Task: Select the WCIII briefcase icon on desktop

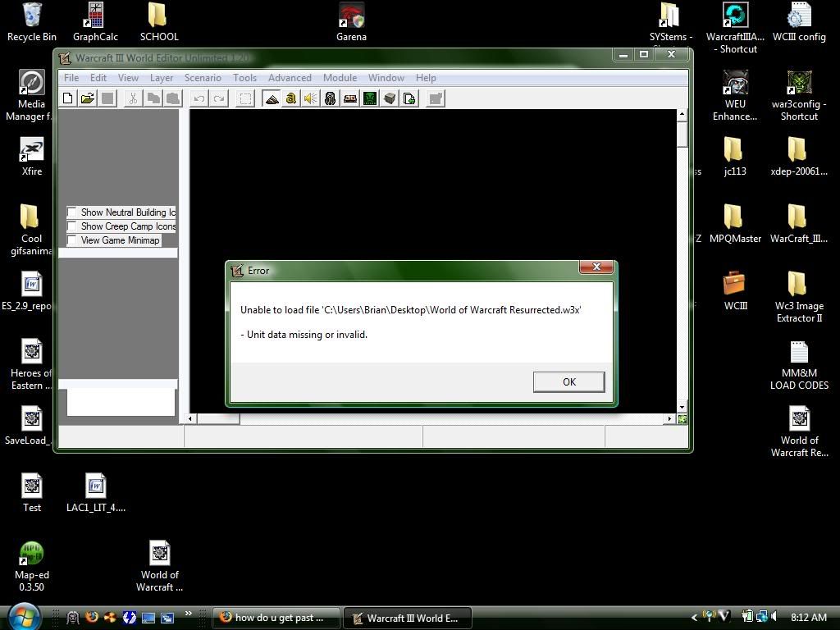Action: [735, 291]
